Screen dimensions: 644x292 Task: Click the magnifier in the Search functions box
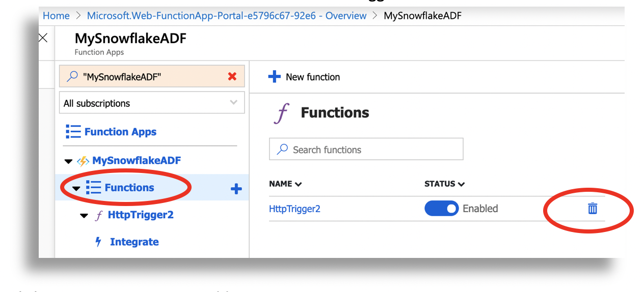282,149
